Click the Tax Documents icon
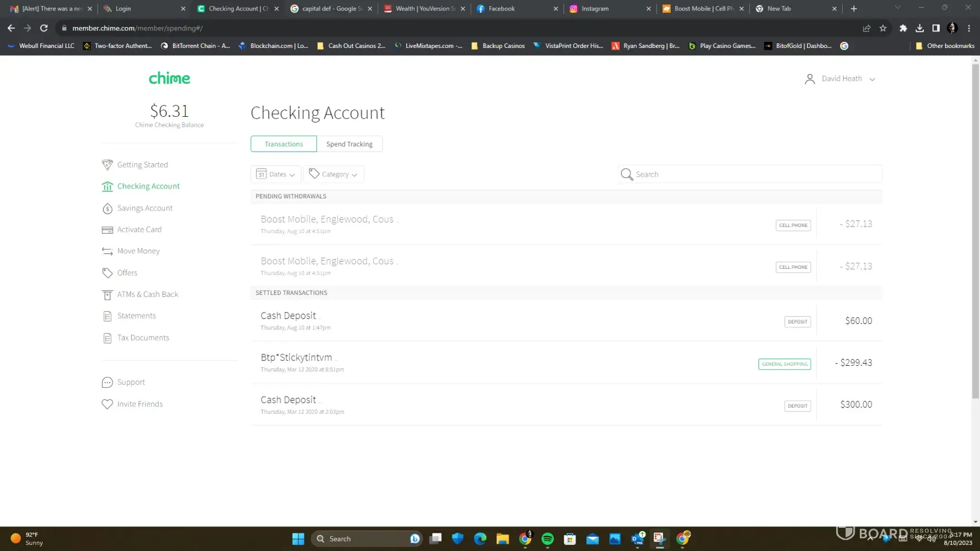 [x=107, y=338]
